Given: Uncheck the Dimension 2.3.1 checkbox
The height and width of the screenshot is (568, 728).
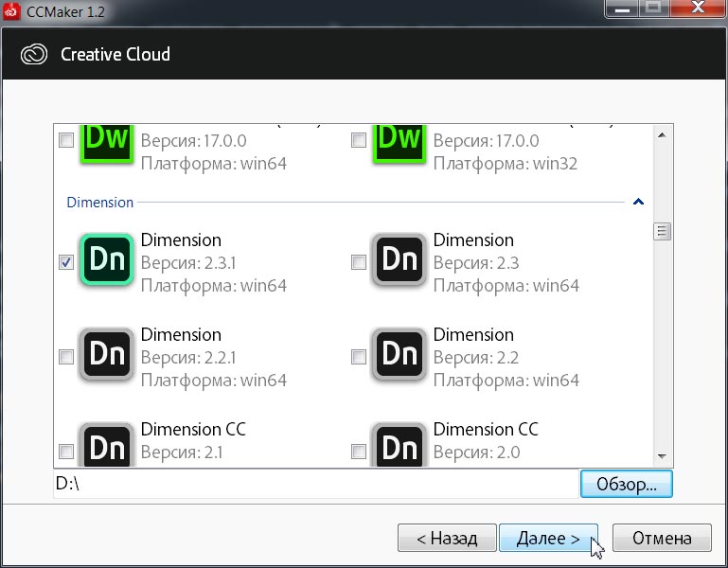Looking at the screenshot, I should [x=66, y=262].
